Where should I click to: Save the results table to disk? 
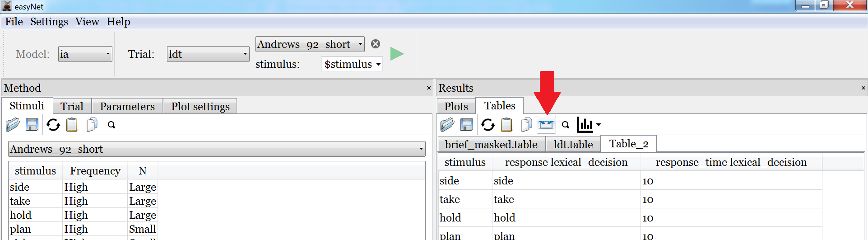point(467,125)
